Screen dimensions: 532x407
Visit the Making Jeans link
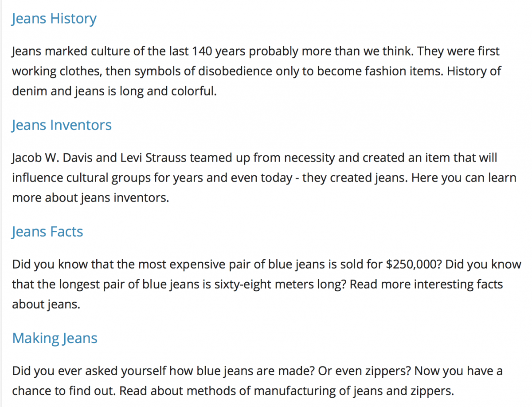coord(55,339)
